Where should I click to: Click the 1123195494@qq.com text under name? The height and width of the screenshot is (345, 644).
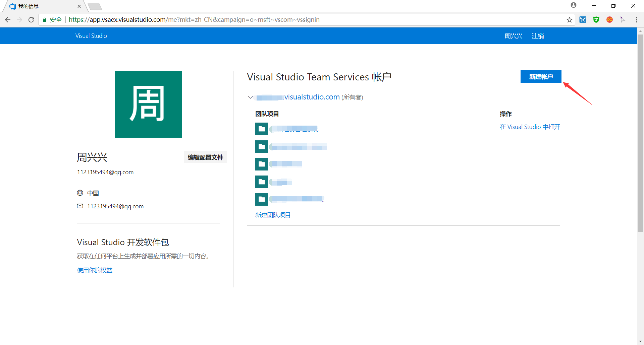(x=105, y=172)
